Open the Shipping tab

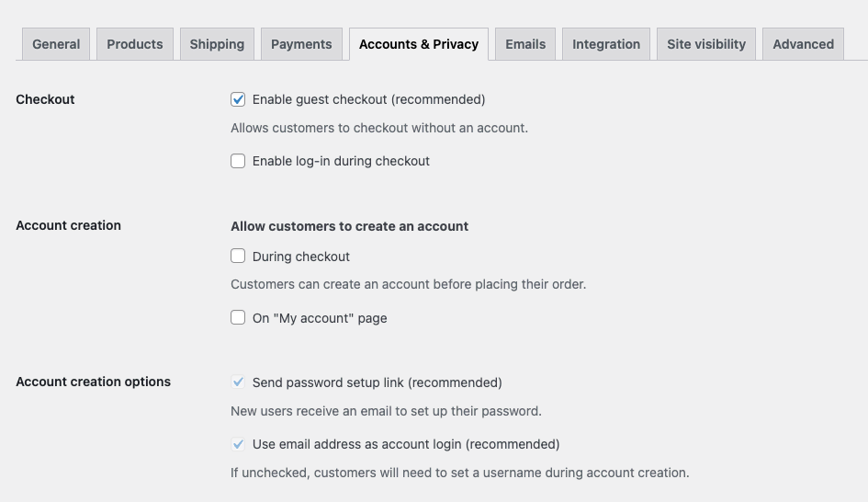(217, 44)
